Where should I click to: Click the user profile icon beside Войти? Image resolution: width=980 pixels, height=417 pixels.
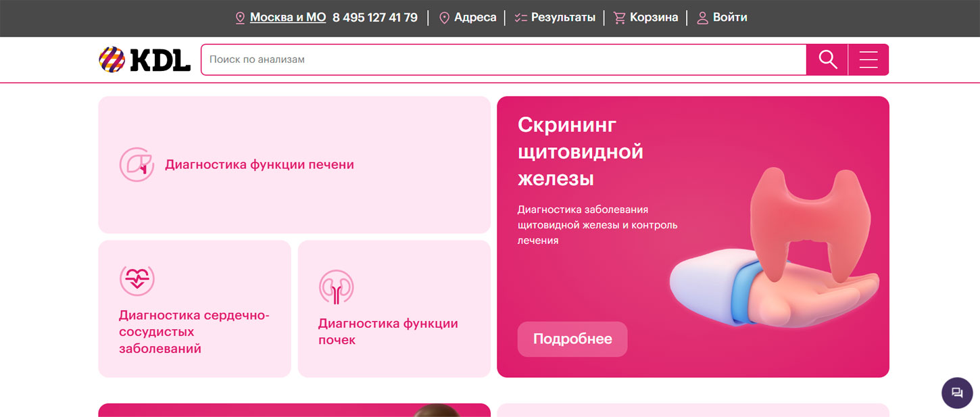coord(702,18)
